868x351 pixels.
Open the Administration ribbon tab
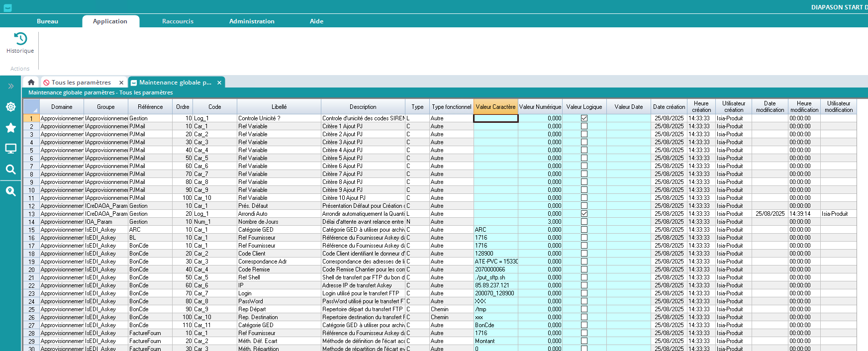pos(252,21)
